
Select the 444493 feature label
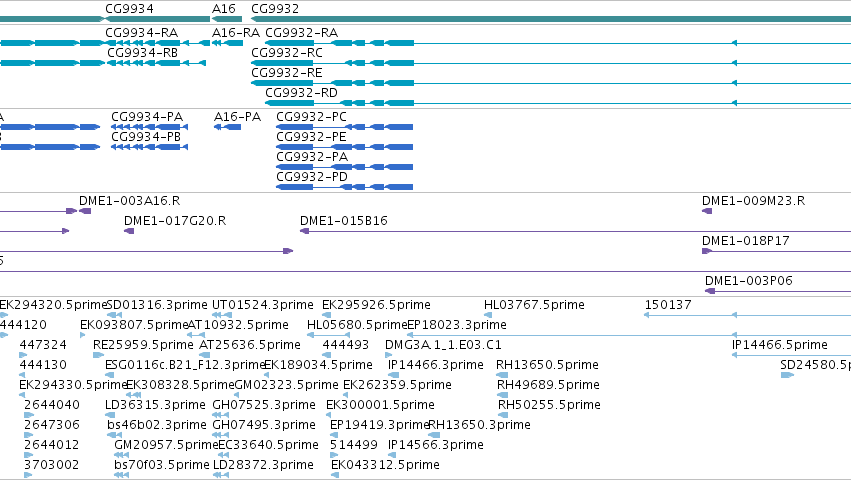point(346,345)
